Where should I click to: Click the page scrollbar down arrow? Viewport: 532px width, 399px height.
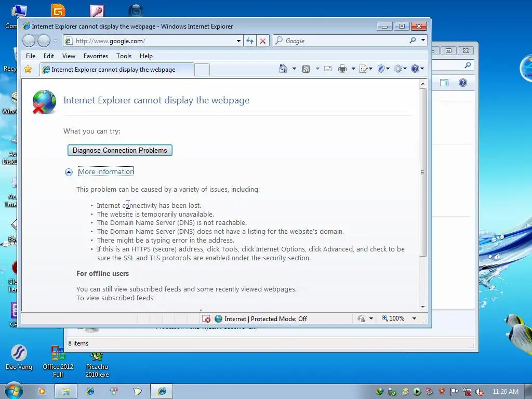click(423, 307)
